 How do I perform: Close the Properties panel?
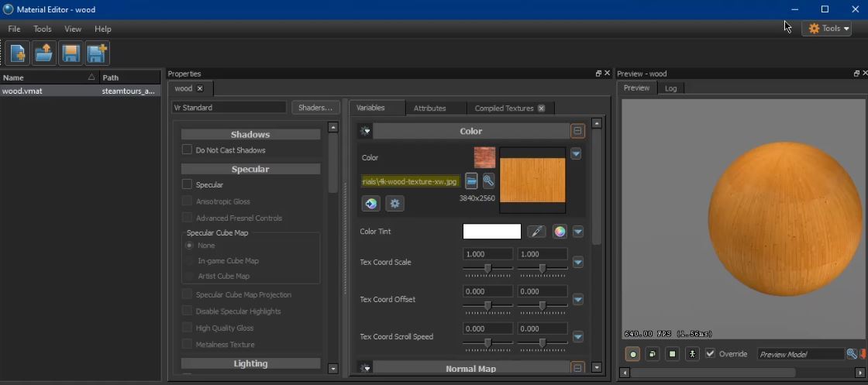point(608,73)
